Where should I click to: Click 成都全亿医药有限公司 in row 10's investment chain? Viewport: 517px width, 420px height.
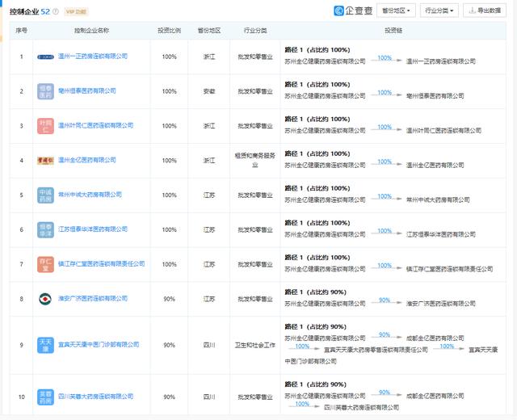435,396
